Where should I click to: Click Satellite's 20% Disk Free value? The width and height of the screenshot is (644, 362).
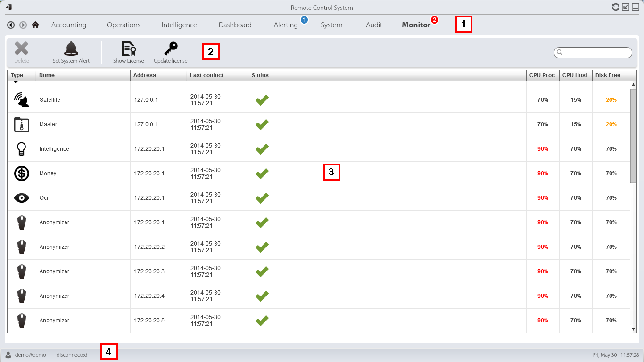click(x=611, y=100)
